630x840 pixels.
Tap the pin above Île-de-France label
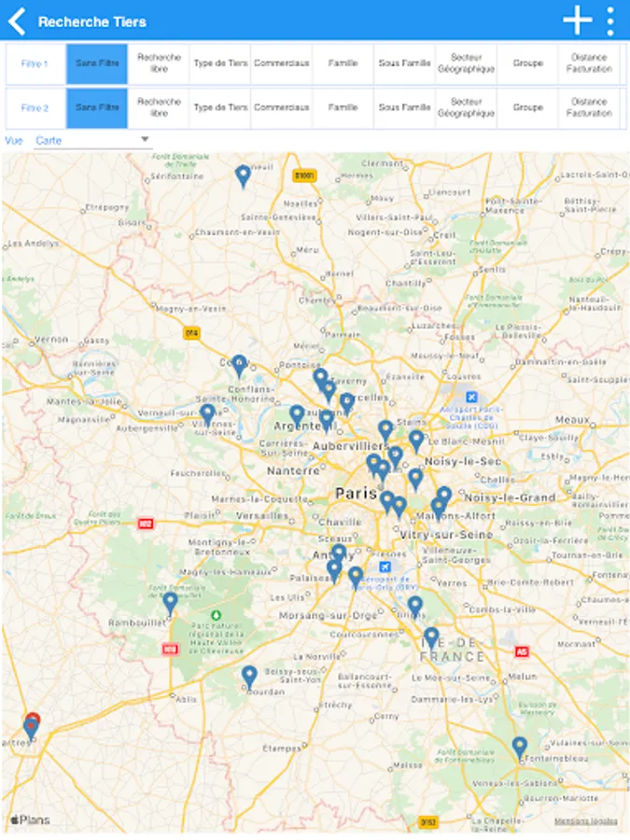pyautogui.click(x=431, y=638)
